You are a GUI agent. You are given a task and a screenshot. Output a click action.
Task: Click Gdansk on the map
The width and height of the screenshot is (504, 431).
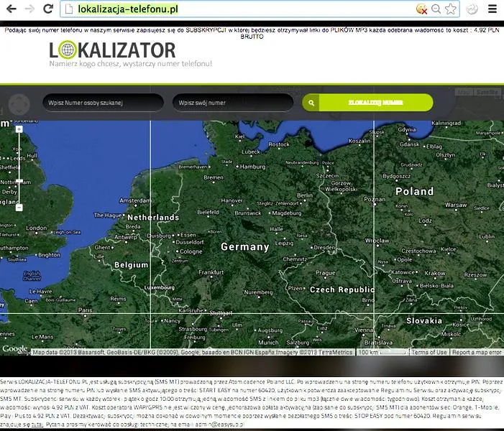click(410, 144)
